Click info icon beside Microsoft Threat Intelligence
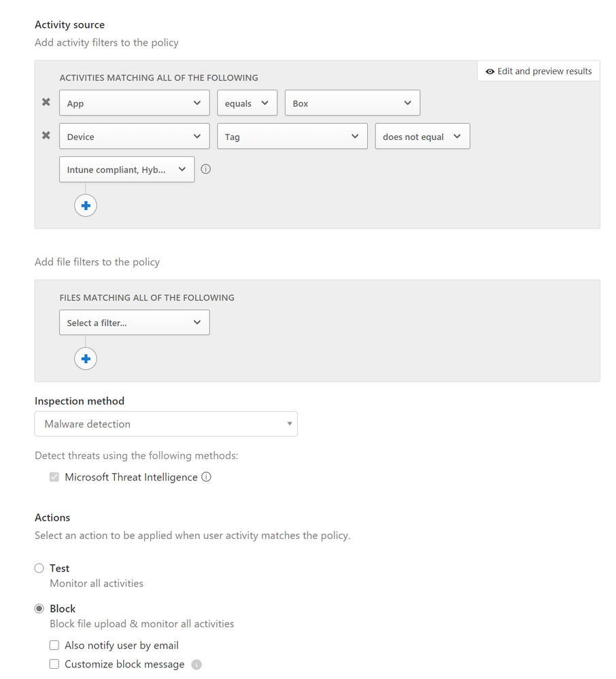This screenshot has height=679, width=616. pyautogui.click(x=207, y=477)
